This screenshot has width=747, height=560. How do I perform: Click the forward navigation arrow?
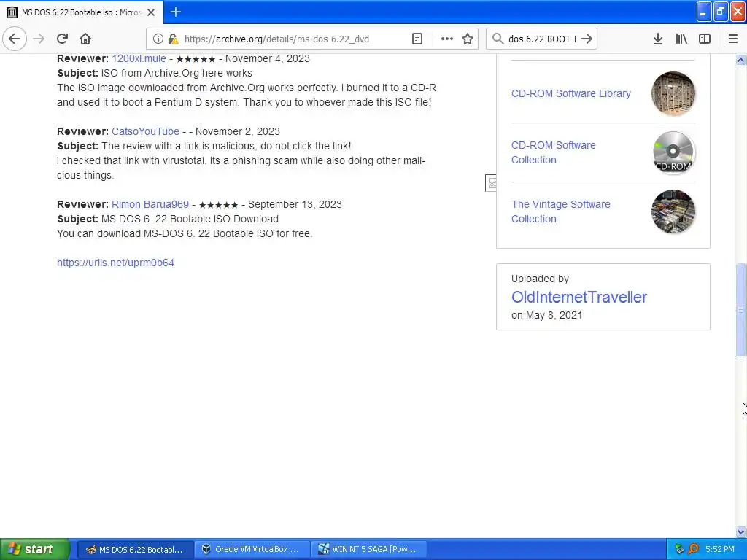[x=39, y=39]
